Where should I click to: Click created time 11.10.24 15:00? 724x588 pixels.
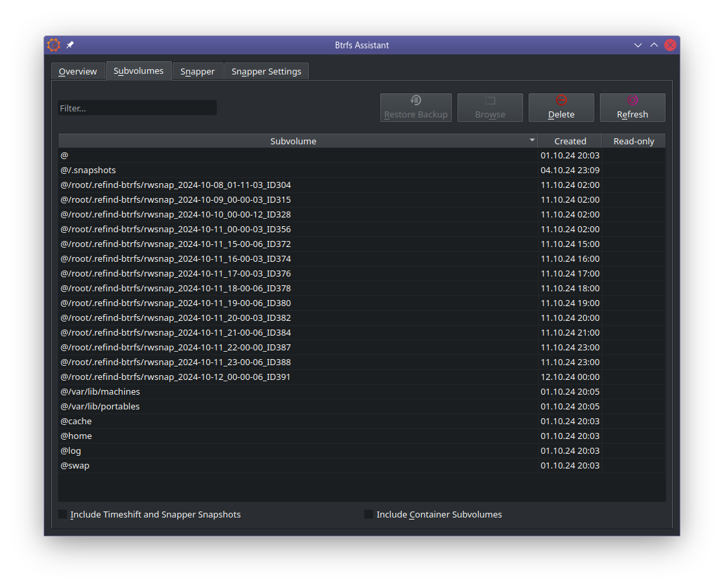[x=570, y=244]
